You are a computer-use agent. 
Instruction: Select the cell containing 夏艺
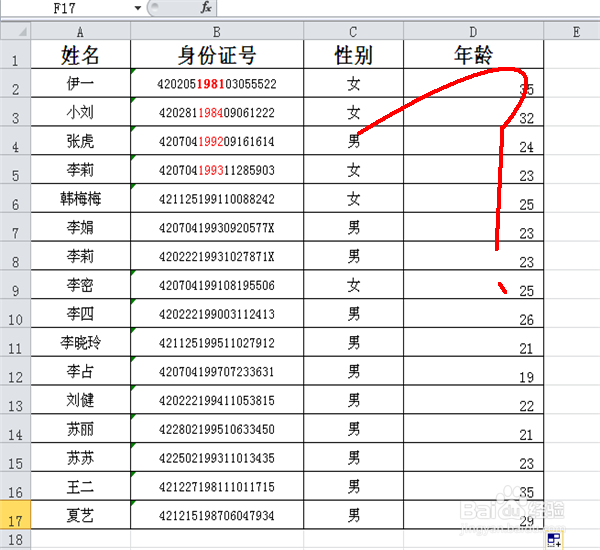tap(81, 515)
